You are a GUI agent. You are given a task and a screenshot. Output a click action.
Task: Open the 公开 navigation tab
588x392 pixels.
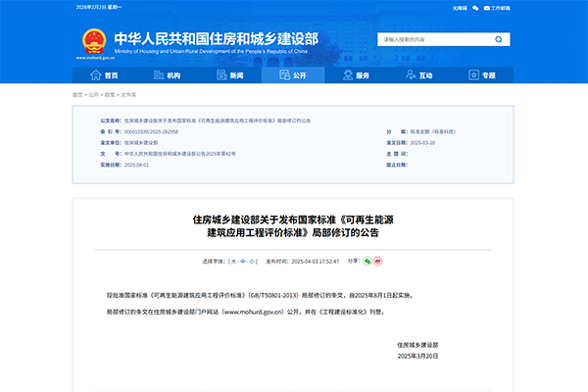[x=293, y=75]
